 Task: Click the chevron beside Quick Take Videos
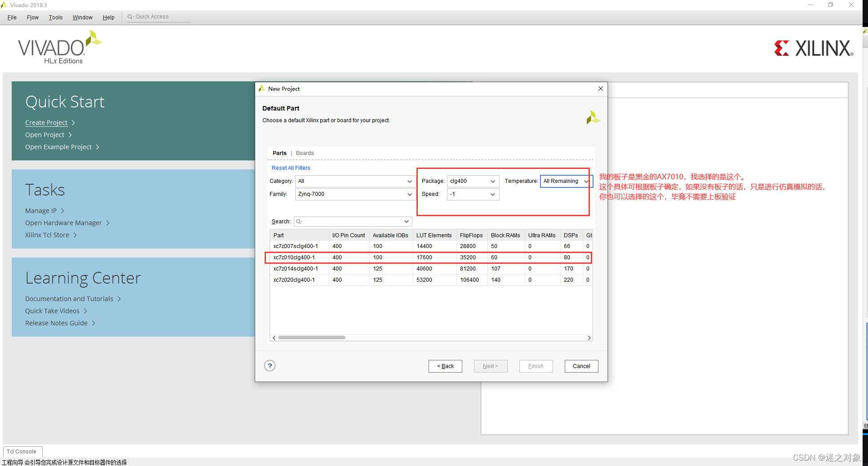click(85, 311)
